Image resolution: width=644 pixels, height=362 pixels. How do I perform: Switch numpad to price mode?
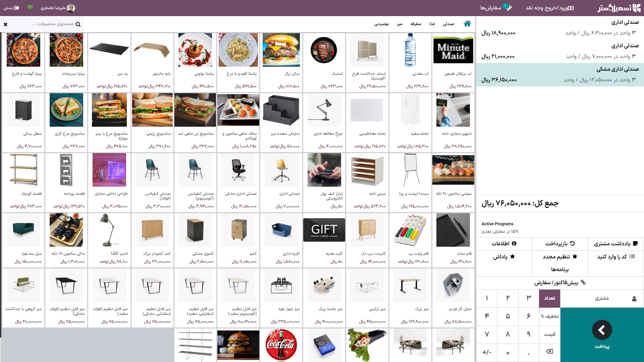[549, 334]
